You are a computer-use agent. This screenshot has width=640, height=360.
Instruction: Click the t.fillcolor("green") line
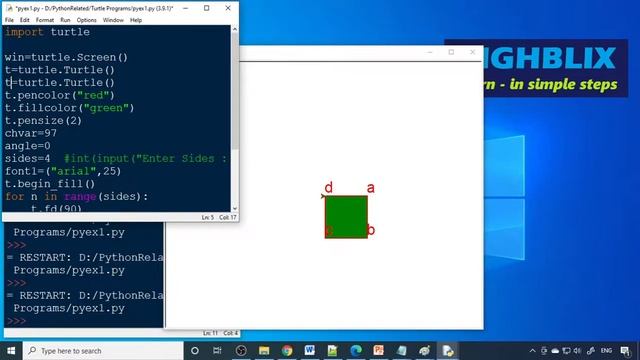[x=69, y=108]
